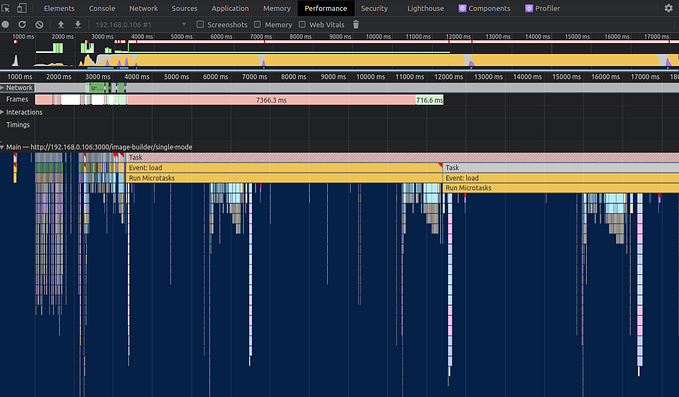Viewport: 679px width, 397px height.
Task: Switch to the Sources tab
Action: [x=184, y=8]
